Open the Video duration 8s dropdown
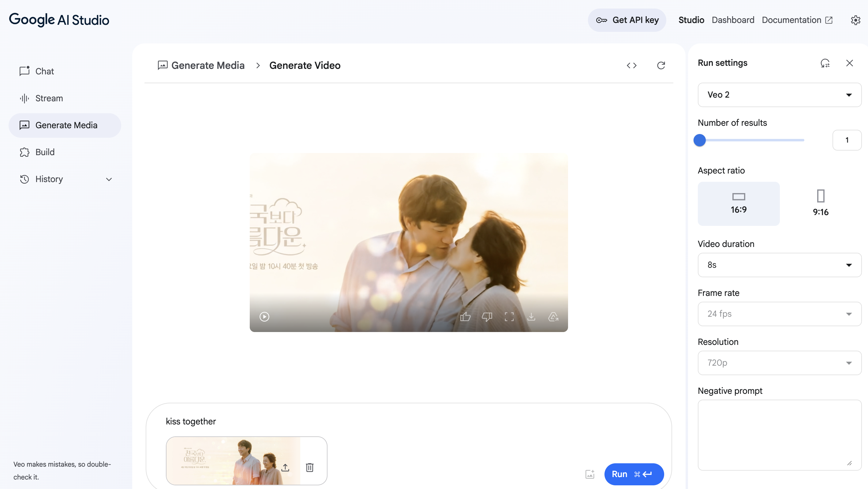 coord(779,265)
